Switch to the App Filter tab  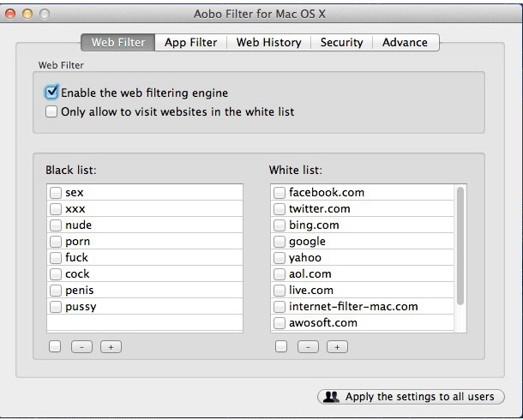tap(191, 42)
